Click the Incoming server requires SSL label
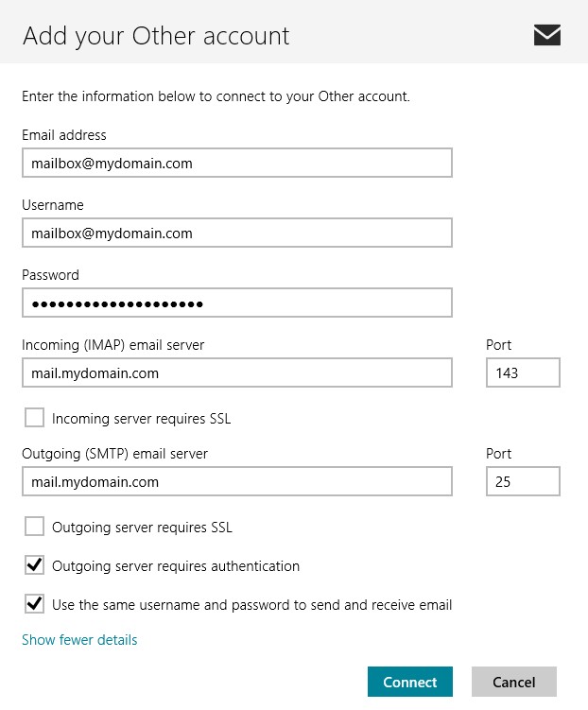 [x=141, y=418]
